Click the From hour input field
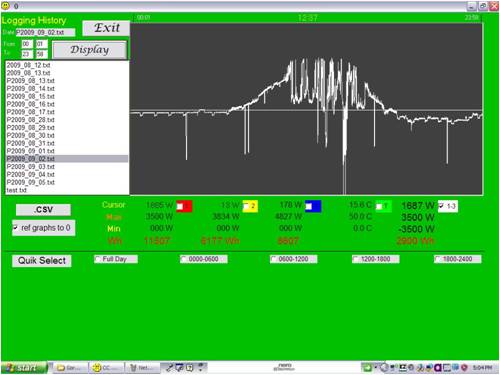The height and width of the screenshot is (375, 500). [x=27, y=44]
